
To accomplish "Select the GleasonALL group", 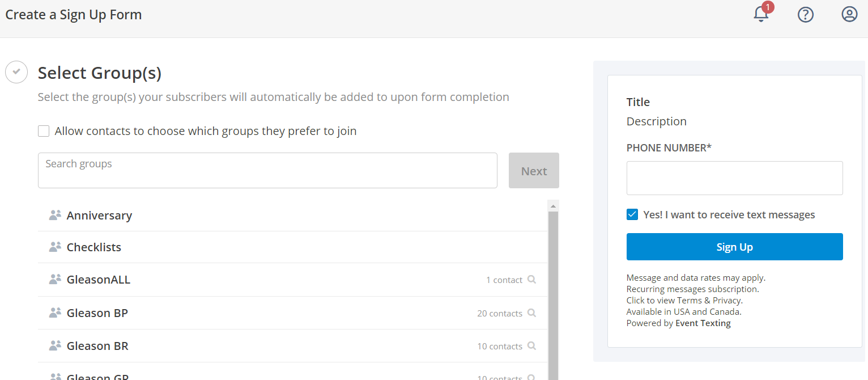I will pyautogui.click(x=292, y=280).
